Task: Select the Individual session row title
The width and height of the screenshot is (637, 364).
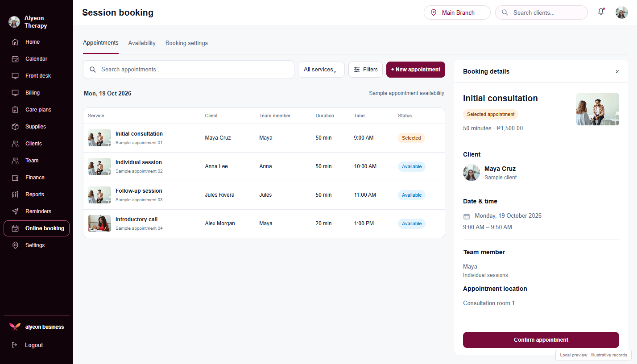Action: coord(139,162)
